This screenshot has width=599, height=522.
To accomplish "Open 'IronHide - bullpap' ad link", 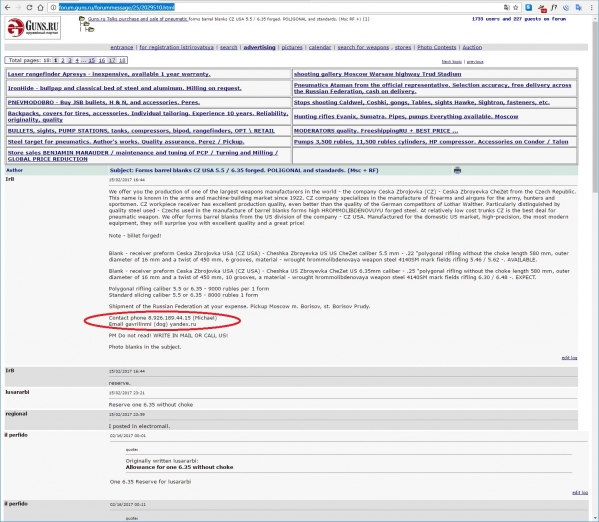I will tap(125, 88).
